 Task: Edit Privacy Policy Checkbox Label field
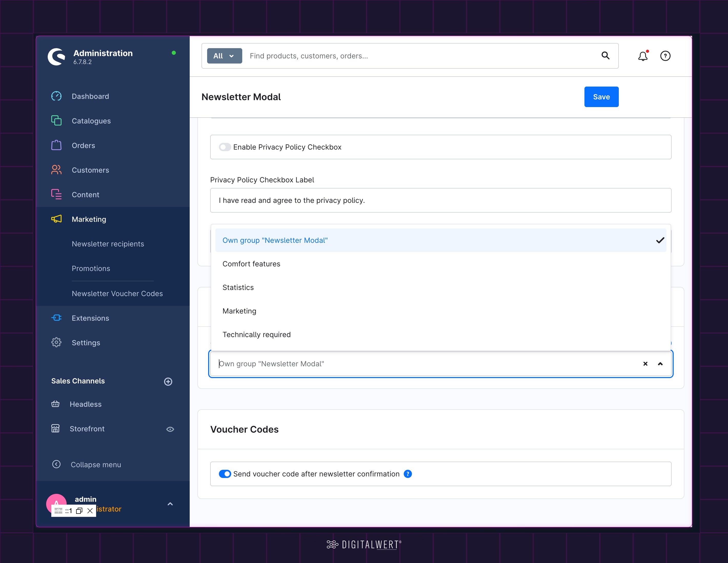(441, 200)
